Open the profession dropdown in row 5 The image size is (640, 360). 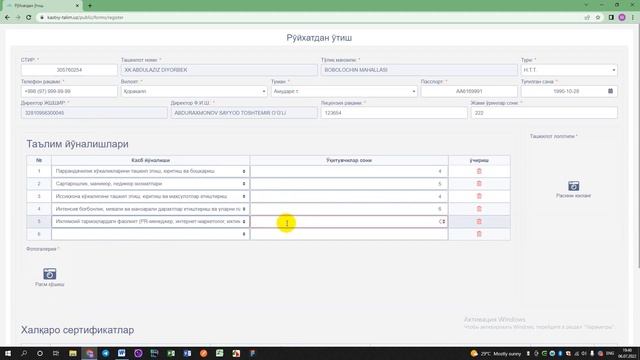pos(150,222)
